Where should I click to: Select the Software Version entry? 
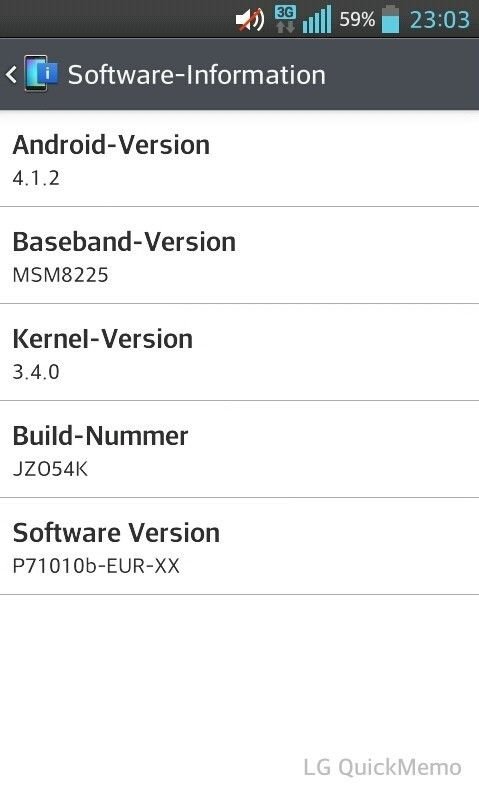click(x=240, y=546)
